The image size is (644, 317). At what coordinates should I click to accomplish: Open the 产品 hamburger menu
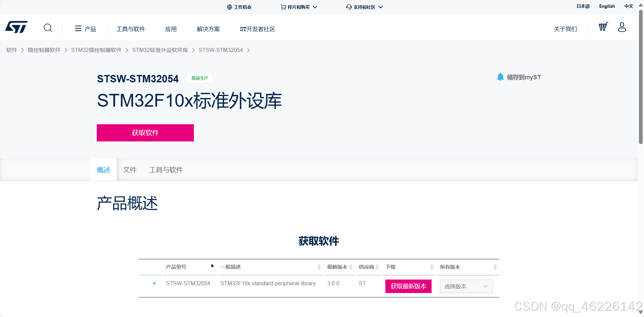[85, 29]
